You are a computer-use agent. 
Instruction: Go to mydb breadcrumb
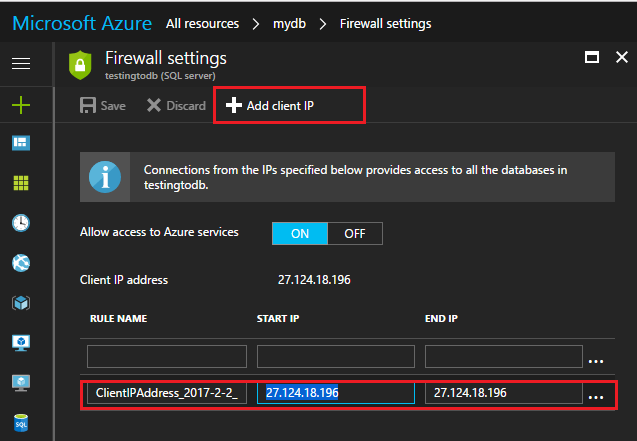[x=289, y=24]
